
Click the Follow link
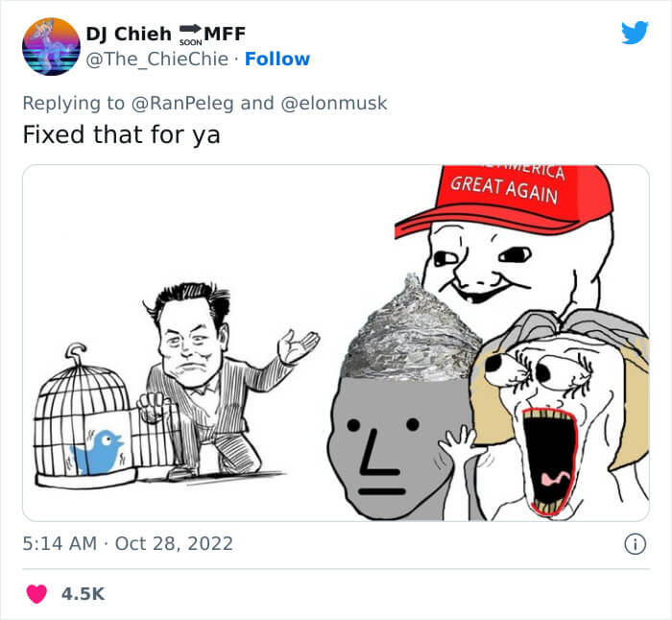(277, 59)
